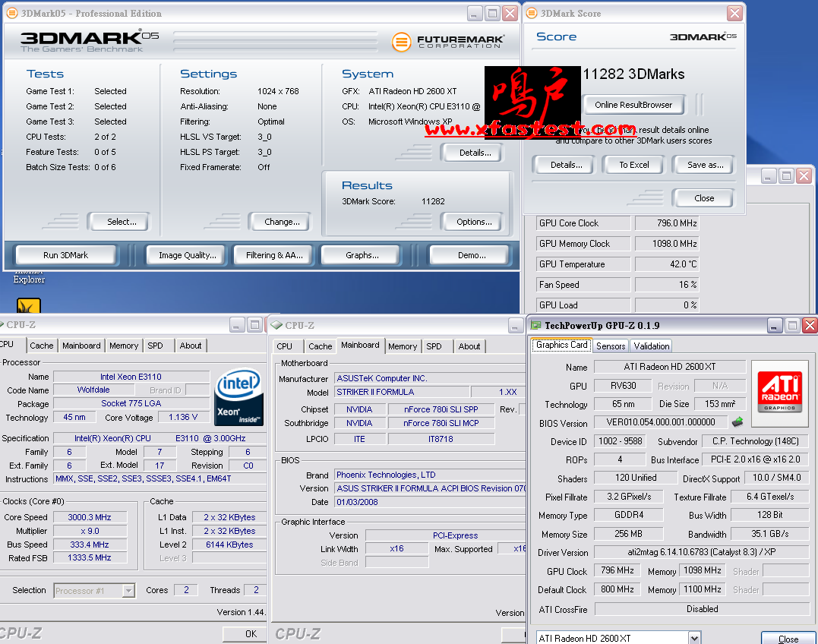
Task: Click the 3DMark Score window title icon
Action: pyautogui.click(x=531, y=14)
